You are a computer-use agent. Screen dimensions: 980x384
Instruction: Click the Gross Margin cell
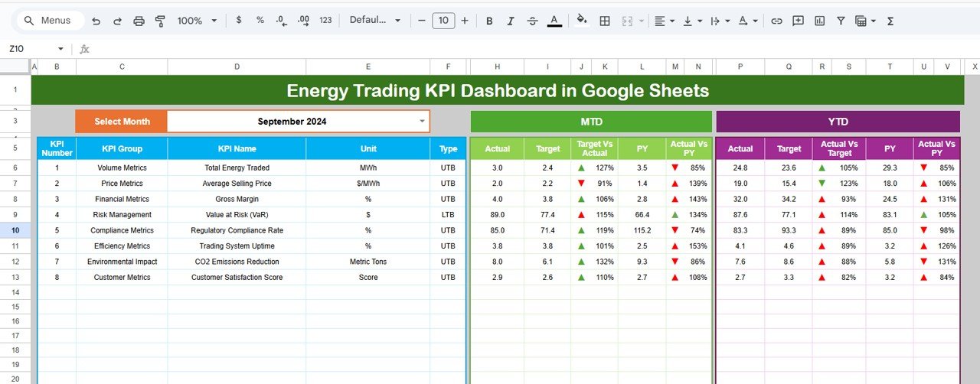click(237, 199)
